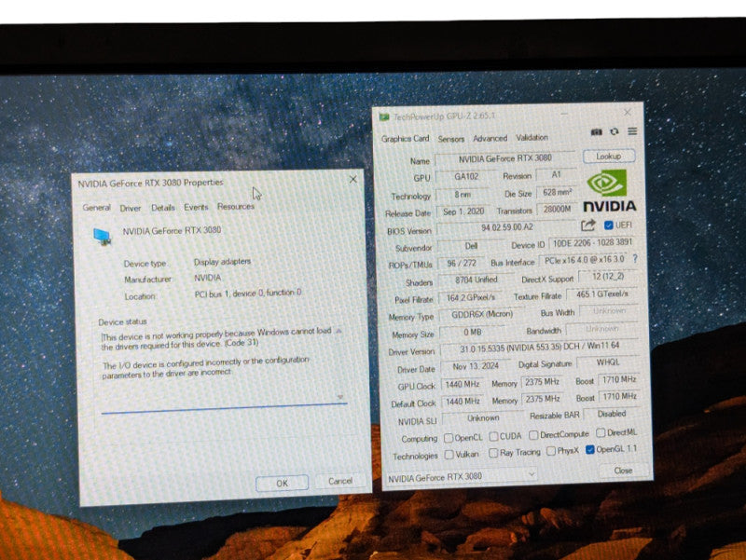Image resolution: width=746 pixels, height=560 pixels.
Task: Click the GPU-Z Name field
Action: coord(505,158)
